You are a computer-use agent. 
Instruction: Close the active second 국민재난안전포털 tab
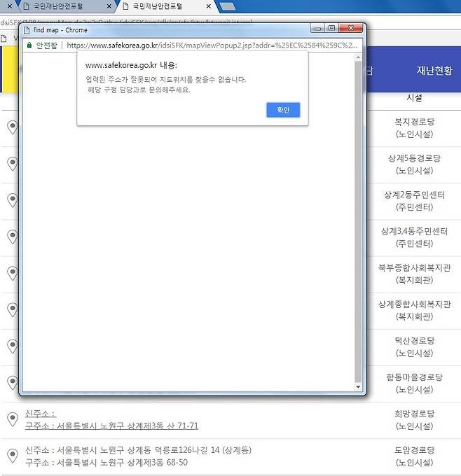coord(209,6)
